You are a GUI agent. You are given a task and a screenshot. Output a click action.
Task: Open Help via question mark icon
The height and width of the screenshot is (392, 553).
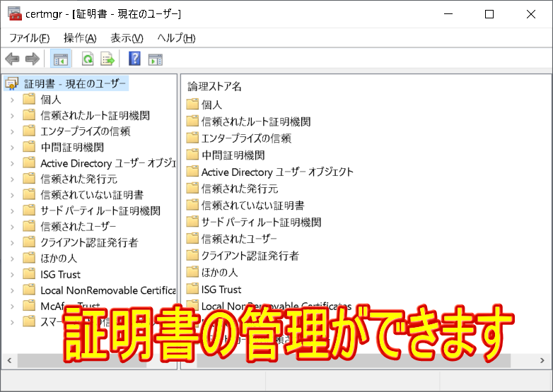[x=134, y=59]
